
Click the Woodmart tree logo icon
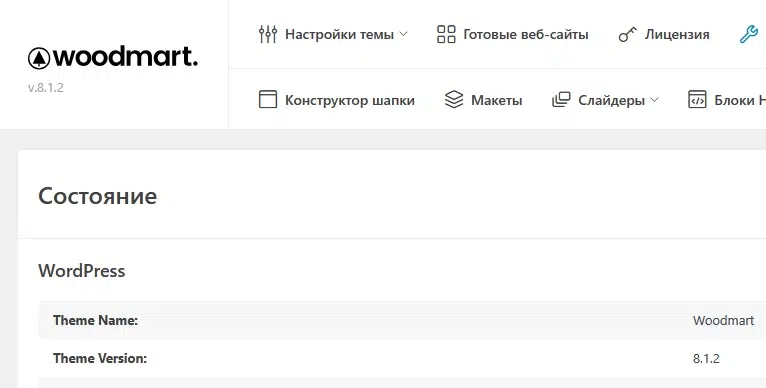pos(39,59)
